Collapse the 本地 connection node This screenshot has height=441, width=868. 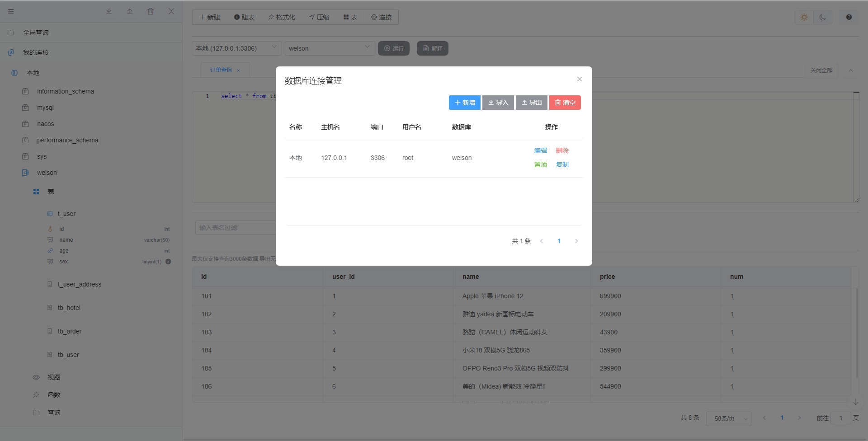click(x=33, y=73)
